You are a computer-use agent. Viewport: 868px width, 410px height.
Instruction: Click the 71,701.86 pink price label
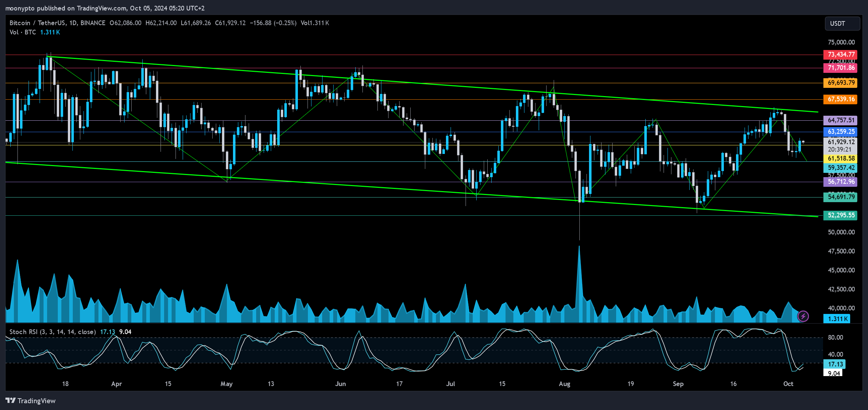tap(841, 68)
